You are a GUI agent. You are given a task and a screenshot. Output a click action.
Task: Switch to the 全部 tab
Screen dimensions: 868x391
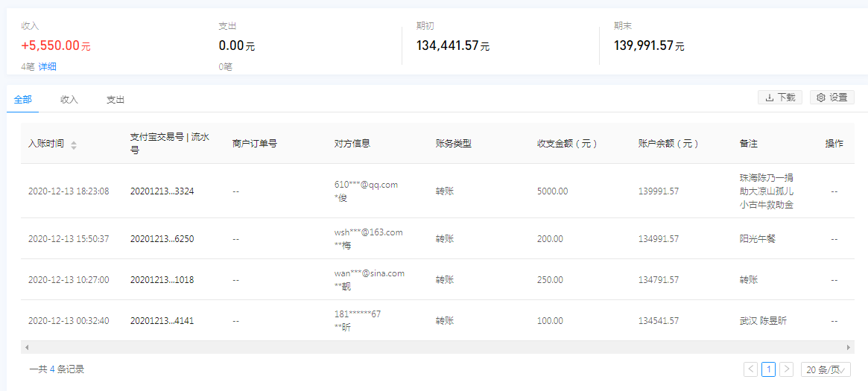pyautogui.click(x=22, y=99)
